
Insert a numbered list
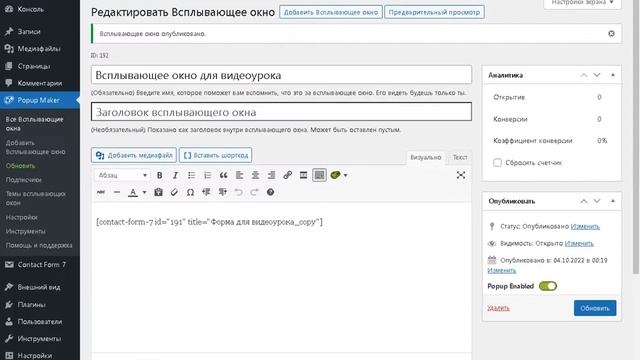click(207, 175)
